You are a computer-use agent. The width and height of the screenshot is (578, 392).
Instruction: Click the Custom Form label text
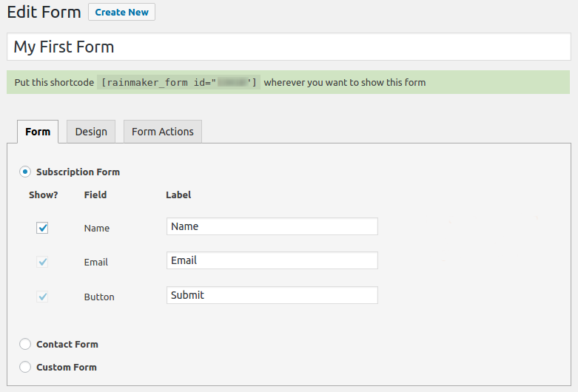(x=67, y=368)
